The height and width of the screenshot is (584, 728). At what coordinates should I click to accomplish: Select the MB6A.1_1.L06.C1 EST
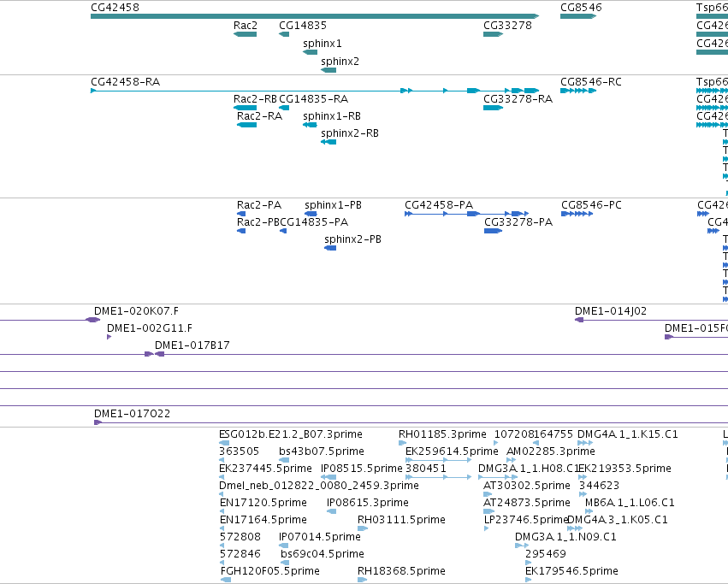click(589, 511)
